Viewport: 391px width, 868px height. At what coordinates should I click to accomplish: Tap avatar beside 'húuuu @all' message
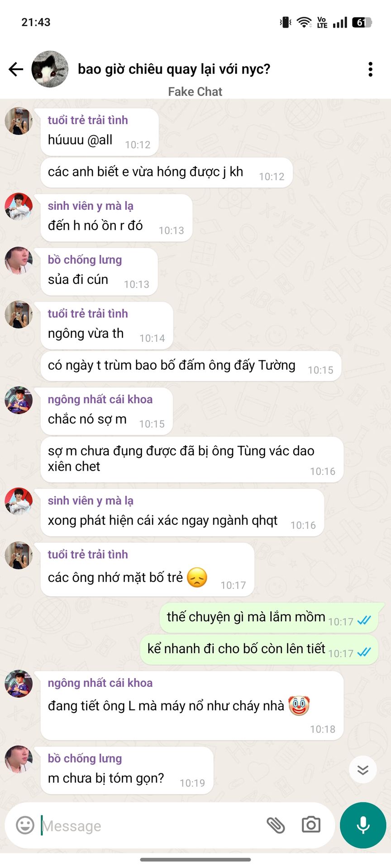pos(19,121)
